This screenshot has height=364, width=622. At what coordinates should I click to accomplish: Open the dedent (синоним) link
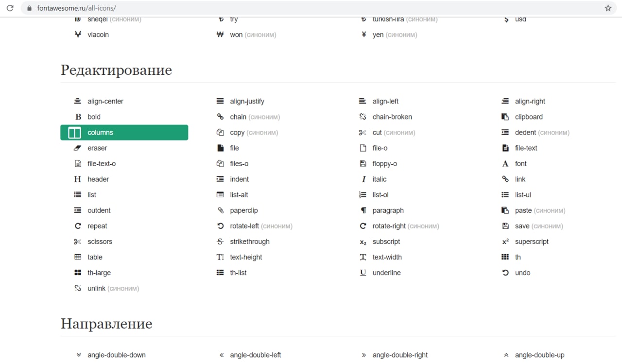(542, 132)
